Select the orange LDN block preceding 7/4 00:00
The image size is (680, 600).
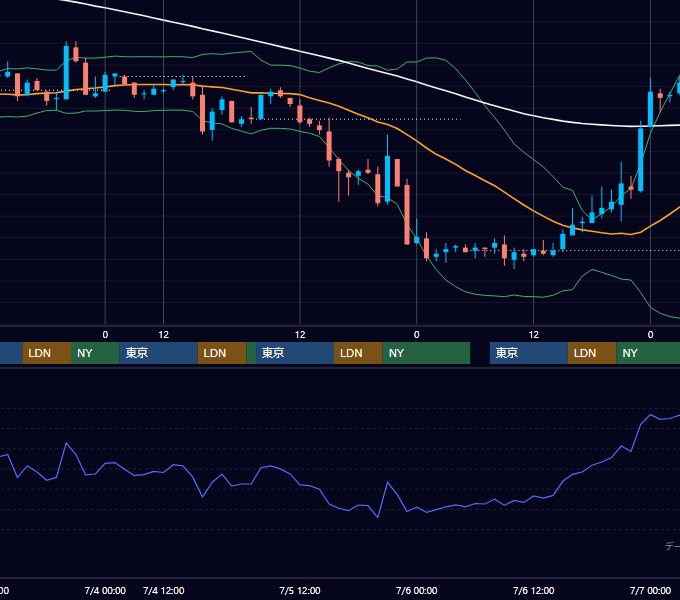click(47, 353)
